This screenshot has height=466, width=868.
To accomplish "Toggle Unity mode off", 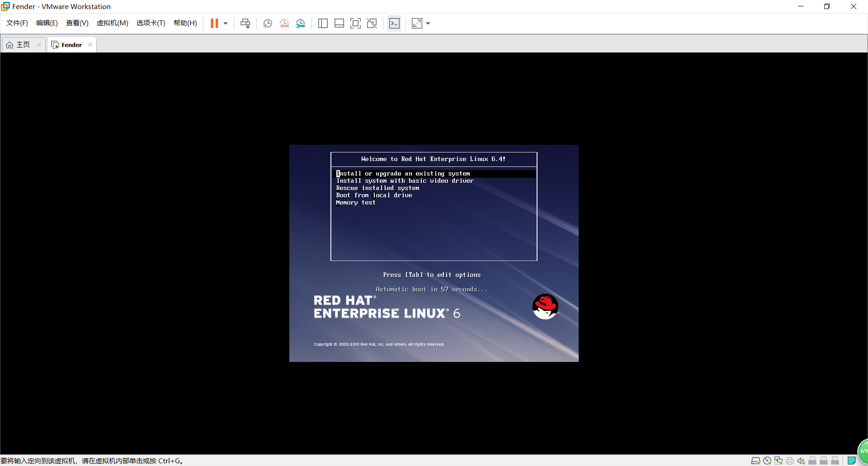I will (372, 23).
